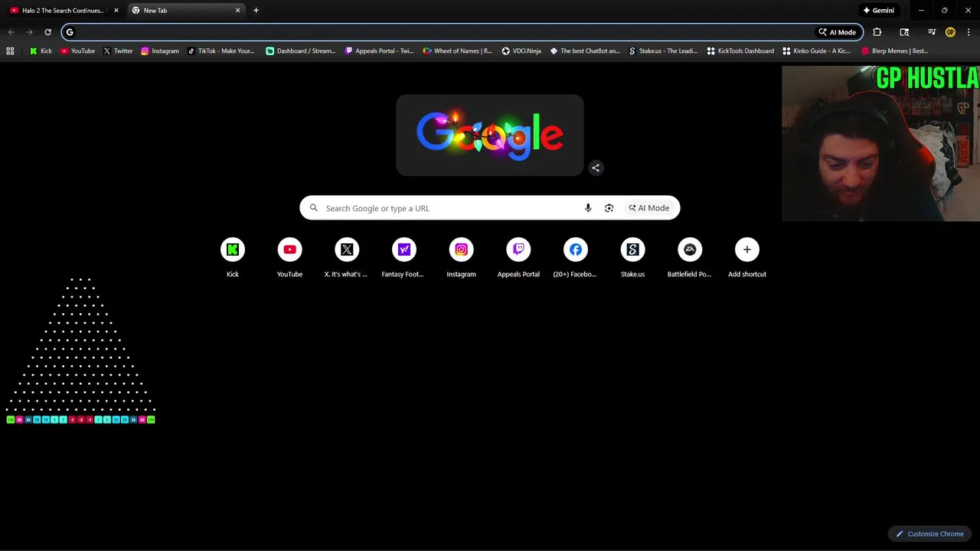Open the Dashboard / Stream... bookmark

(x=301, y=51)
